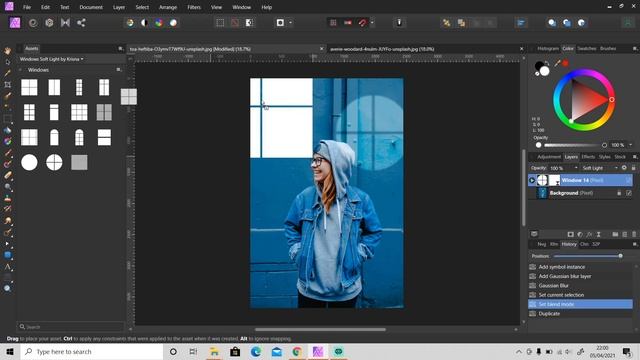Click the Alignment options toolbar icon
The image size is (640, 360).
pyautogui.click(x=521, y=23)
